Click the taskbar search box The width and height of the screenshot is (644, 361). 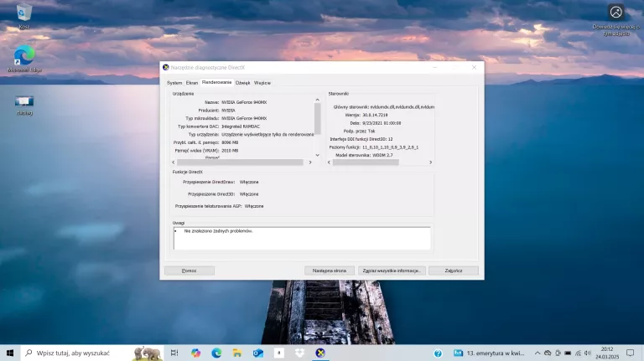coord(80,353)
